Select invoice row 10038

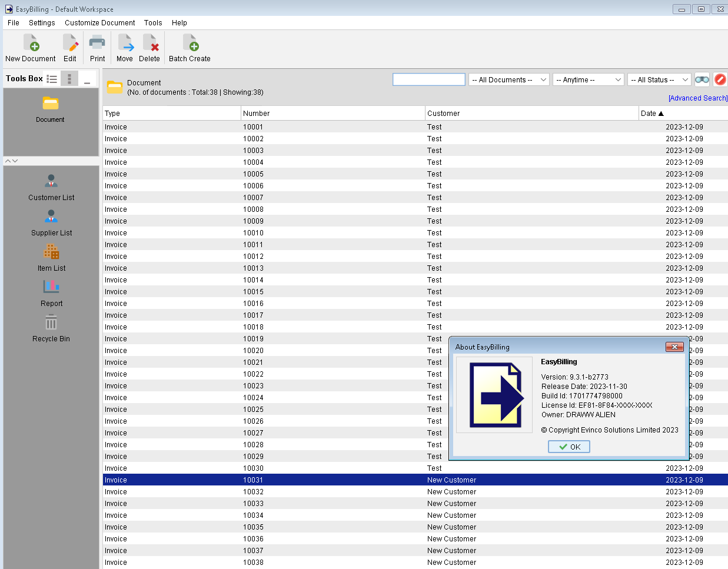tap(415, 563)
